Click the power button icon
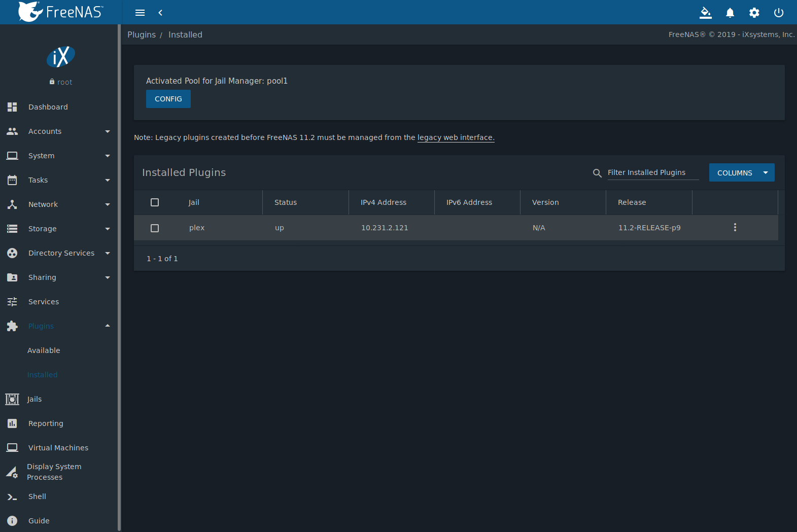797x532 pixels. coord(779,13)
